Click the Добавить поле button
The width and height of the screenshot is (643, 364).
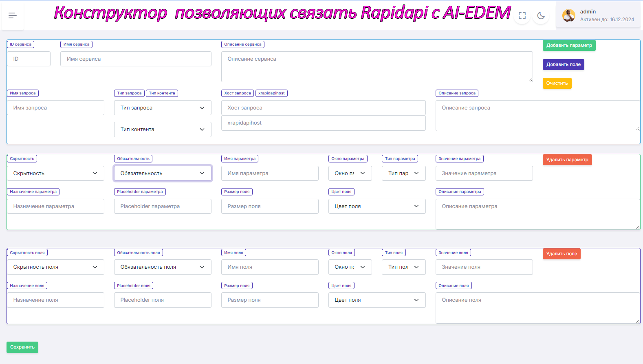(563, 64)
